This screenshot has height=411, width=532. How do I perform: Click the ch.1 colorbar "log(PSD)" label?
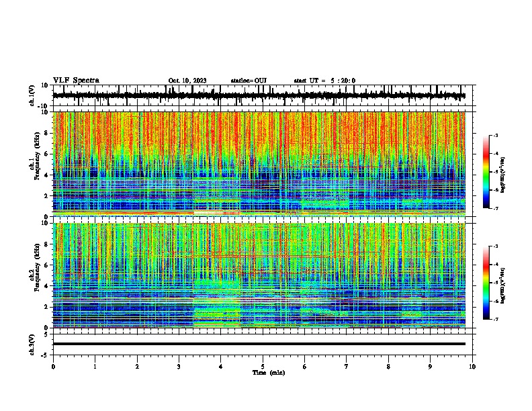(x=502, y=175)
